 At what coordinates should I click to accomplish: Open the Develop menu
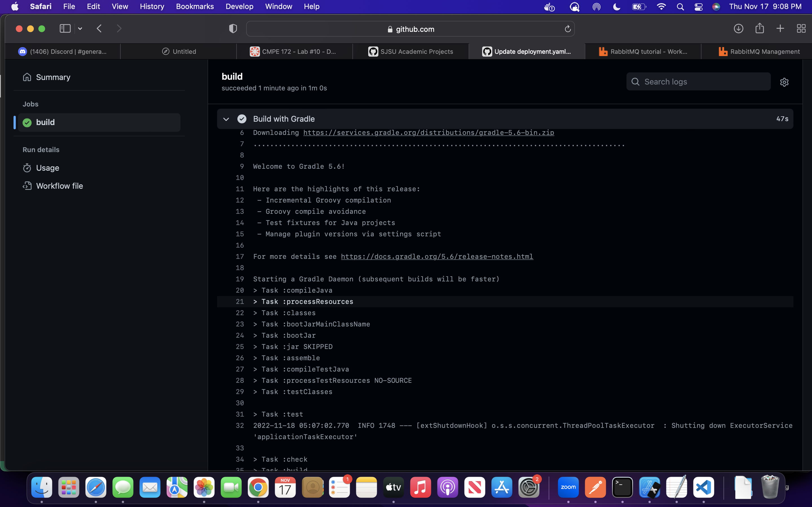click(239, 7)
